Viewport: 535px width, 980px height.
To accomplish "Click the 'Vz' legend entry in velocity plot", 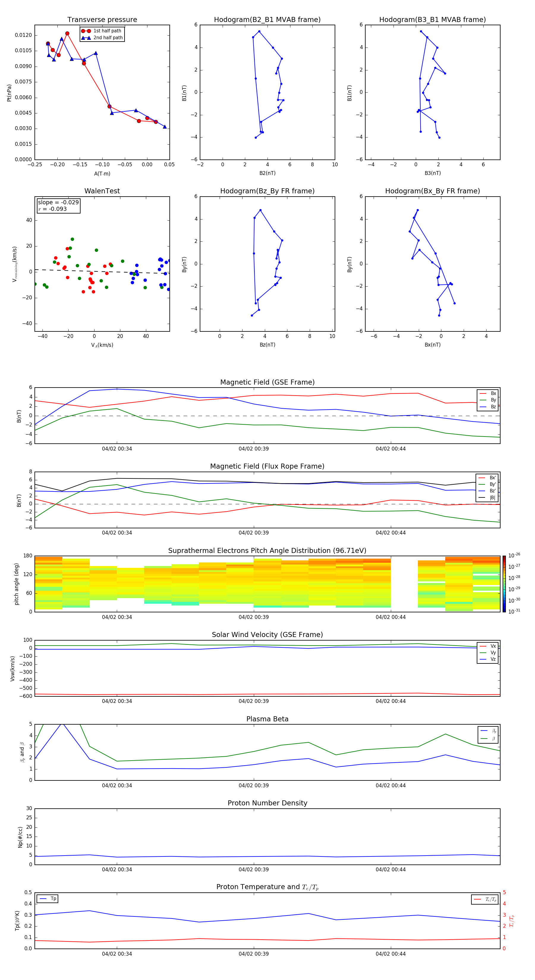I will click(488, 659).
